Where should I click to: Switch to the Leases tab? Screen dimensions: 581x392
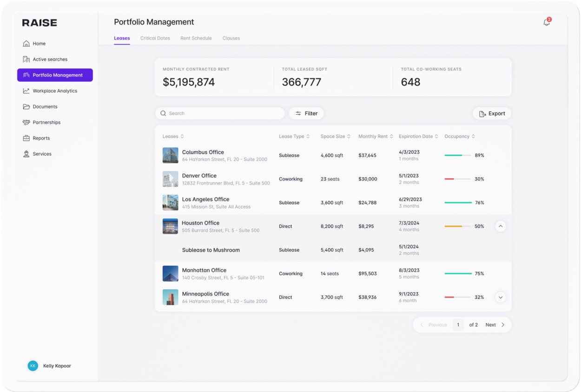point(122,38)
